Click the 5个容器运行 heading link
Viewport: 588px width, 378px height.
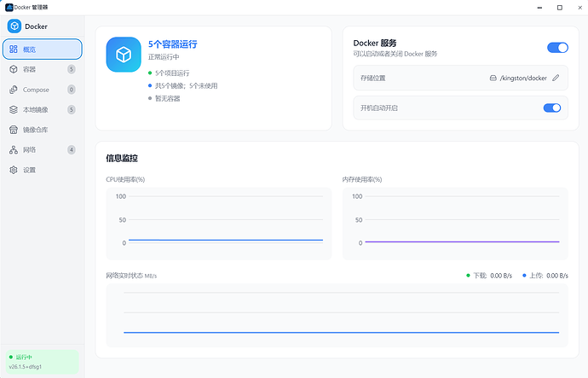point(172,44)
